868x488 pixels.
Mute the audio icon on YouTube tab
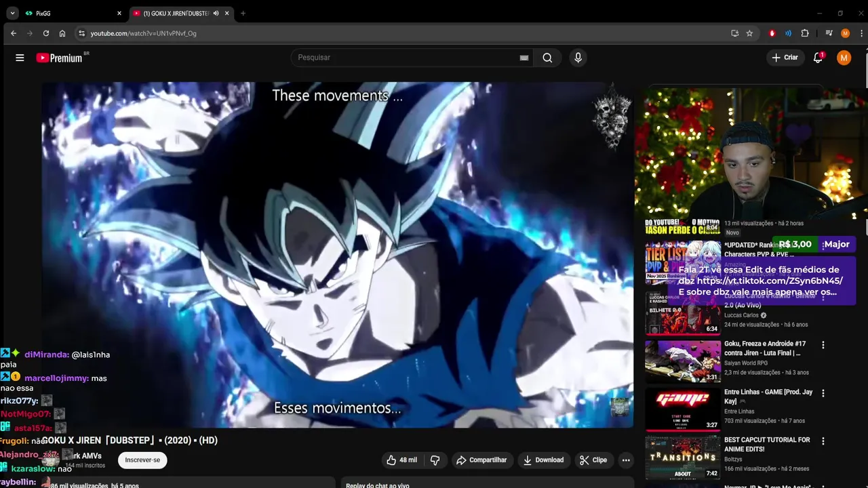216,13
